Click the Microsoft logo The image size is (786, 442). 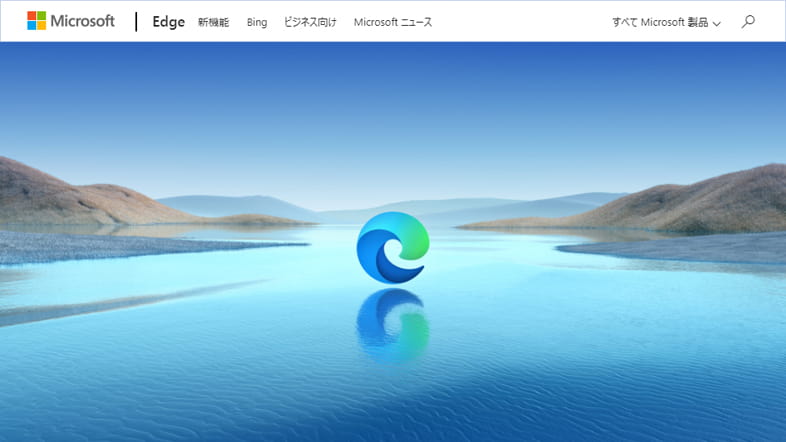71,21
